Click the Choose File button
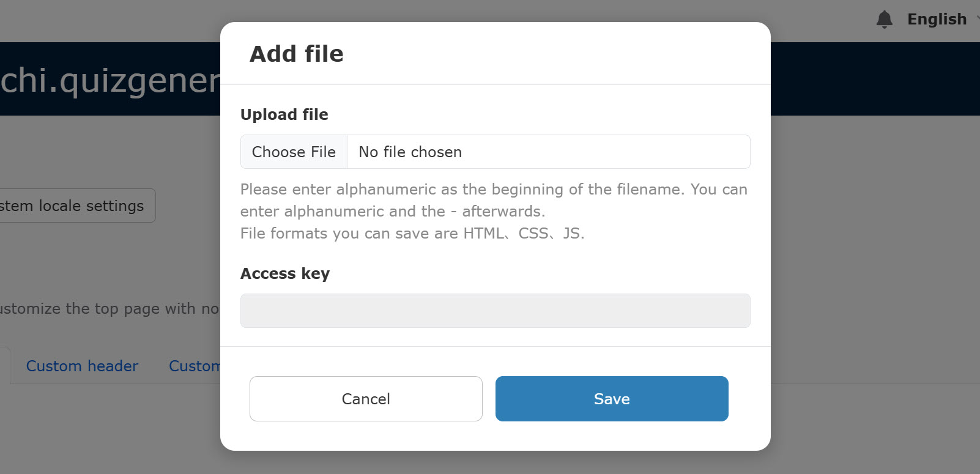 coord(294,152)
